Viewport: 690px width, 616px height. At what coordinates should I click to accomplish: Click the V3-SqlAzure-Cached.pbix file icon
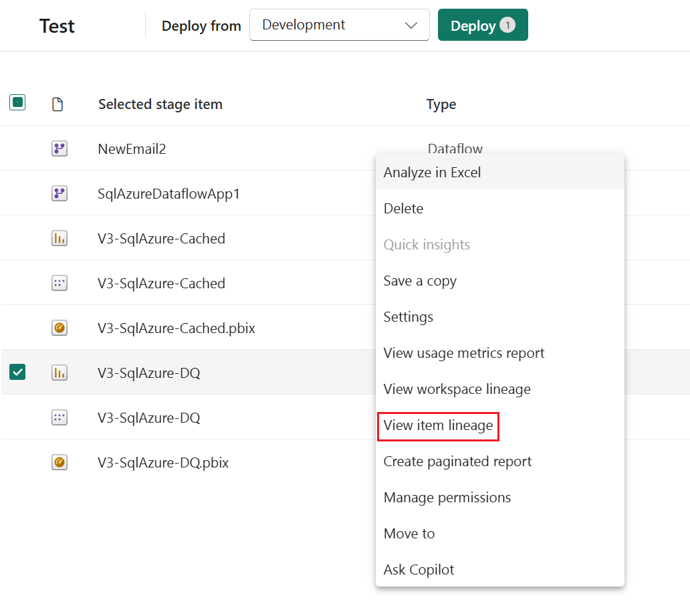[x=59, y=328]
